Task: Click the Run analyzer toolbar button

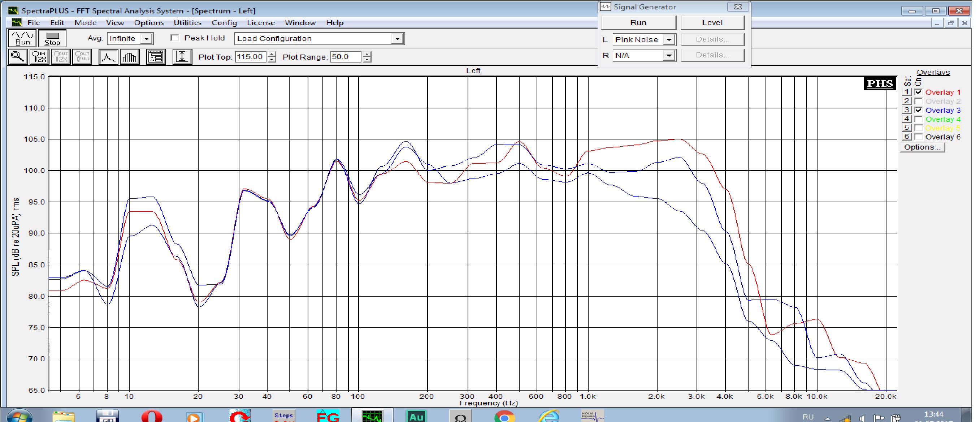Action: 22,38
